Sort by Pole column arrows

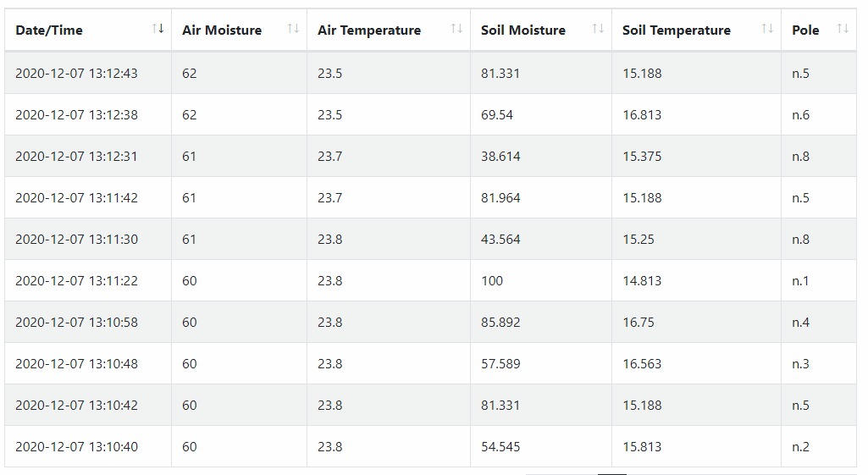843,29
